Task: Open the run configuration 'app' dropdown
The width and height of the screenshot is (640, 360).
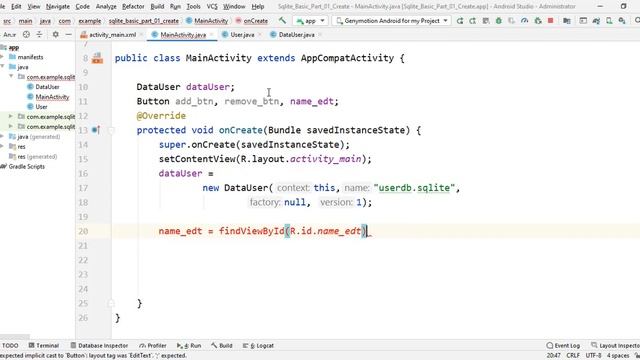Action: tap(311, 20)
